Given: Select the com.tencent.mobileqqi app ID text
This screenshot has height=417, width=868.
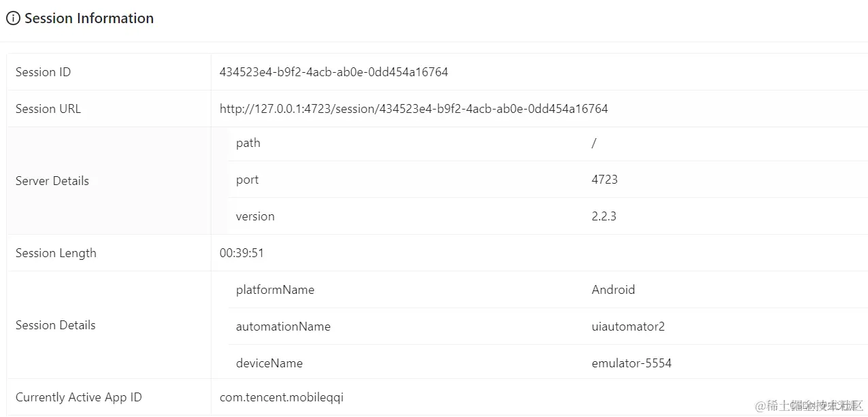Looking at the screenshot, I should point(282,397).
